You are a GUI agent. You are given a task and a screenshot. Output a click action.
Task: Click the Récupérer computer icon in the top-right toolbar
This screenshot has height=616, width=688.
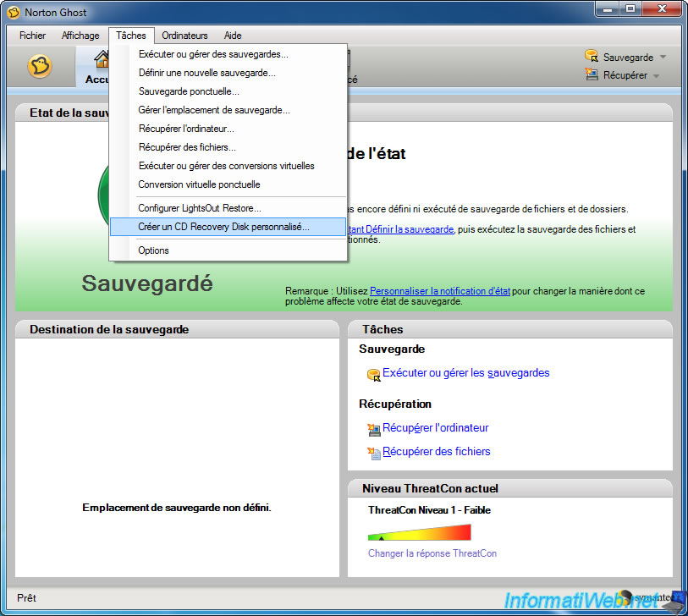[592, 74]
